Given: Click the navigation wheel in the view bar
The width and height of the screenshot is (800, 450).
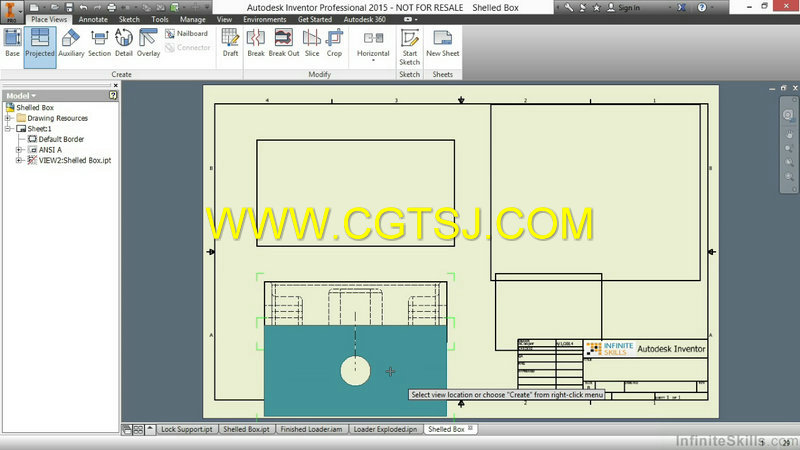Looking at the screenshot, I should [788, 115].
